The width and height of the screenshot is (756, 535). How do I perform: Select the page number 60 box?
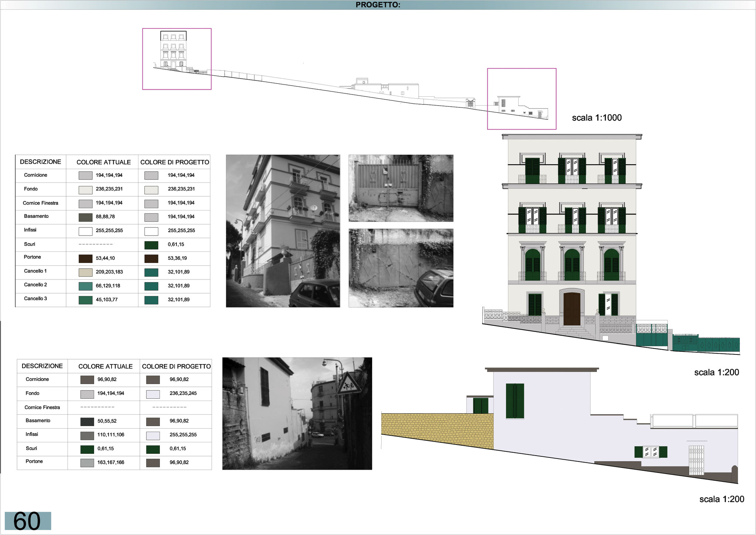point(28,521)
